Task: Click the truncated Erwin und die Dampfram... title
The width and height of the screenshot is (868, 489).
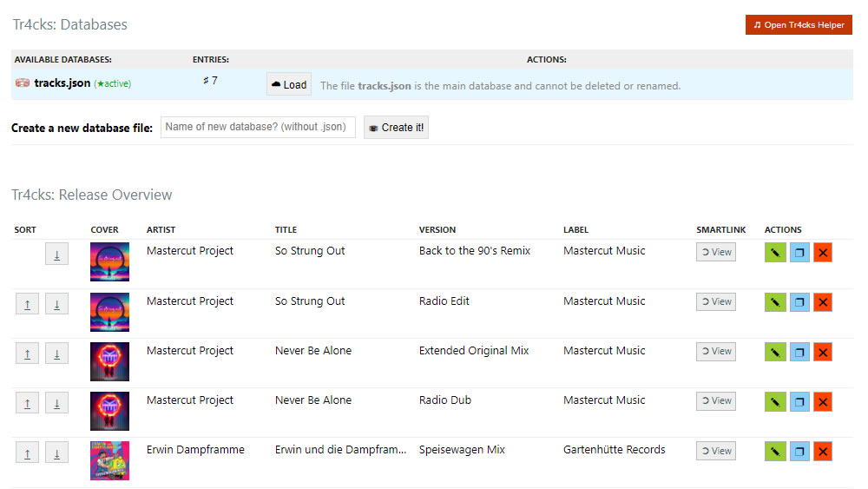Action: point(340,450)
